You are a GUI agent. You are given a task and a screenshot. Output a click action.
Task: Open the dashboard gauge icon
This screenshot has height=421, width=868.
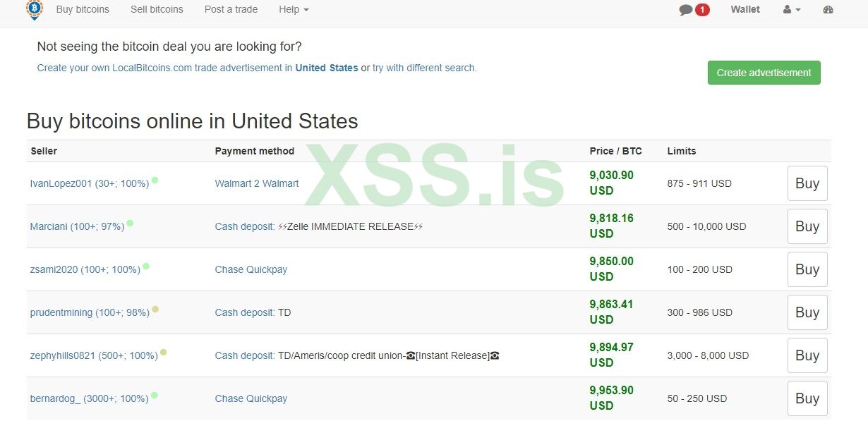[x=828, y=10]
